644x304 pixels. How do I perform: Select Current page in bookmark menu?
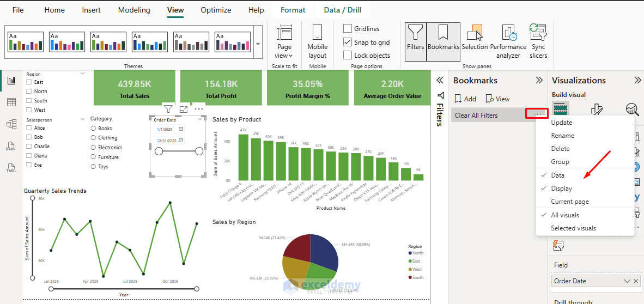[x=585, y=201]
